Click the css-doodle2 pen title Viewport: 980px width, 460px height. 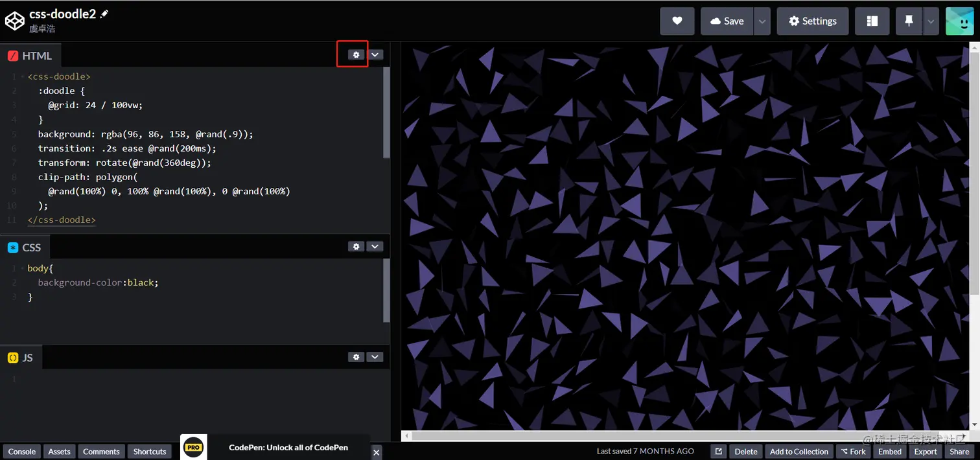click(63, 14)
